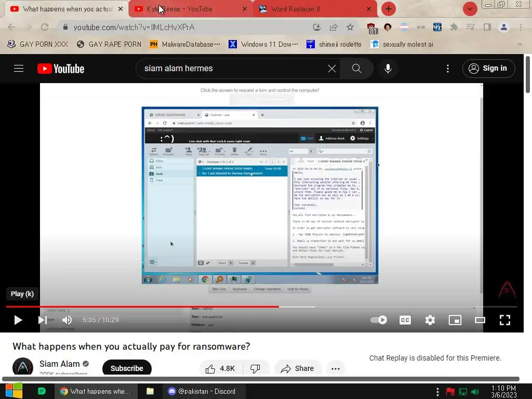Skip to the next video
Screen dimensions: 532x399
pyautogui.click(x=42, y=320)
